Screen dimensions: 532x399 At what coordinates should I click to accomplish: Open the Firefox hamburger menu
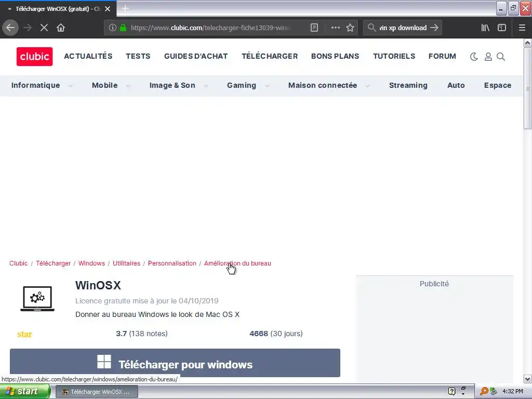[x=522, y=28]
